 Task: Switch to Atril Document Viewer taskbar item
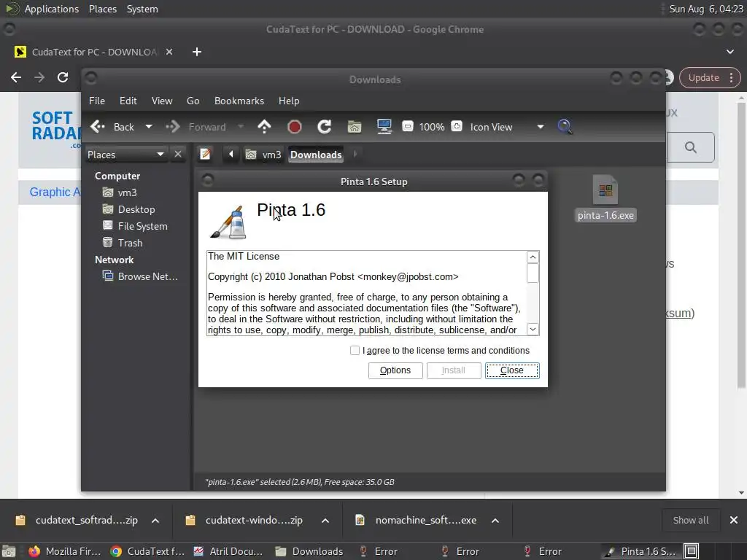pos(228,551)
